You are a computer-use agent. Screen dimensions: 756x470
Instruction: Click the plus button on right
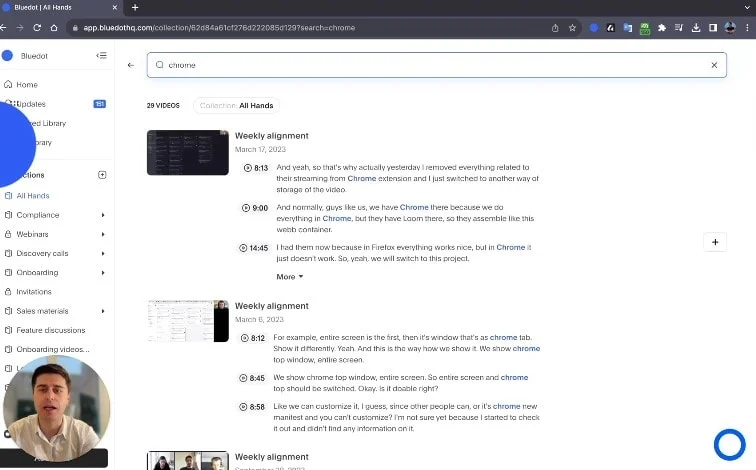click(x=715, y=242)
